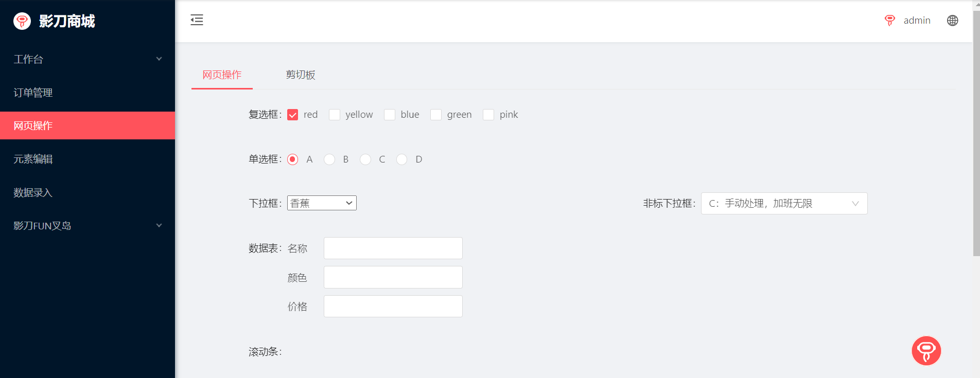Click the admin avatar icon

[x=889, y=21]
